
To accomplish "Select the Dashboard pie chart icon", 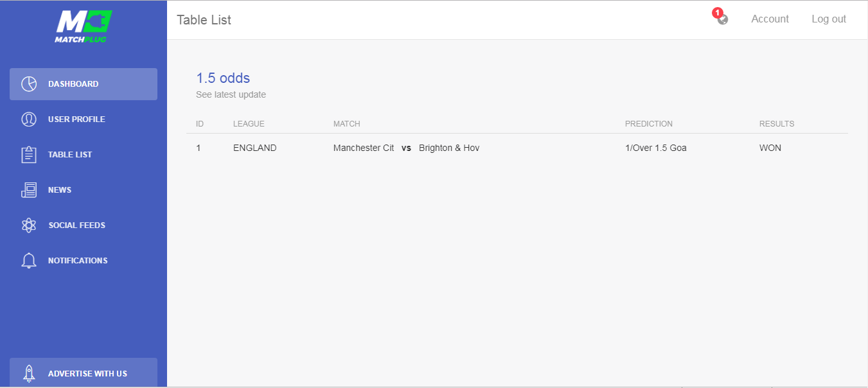I will tap(29, 84).
